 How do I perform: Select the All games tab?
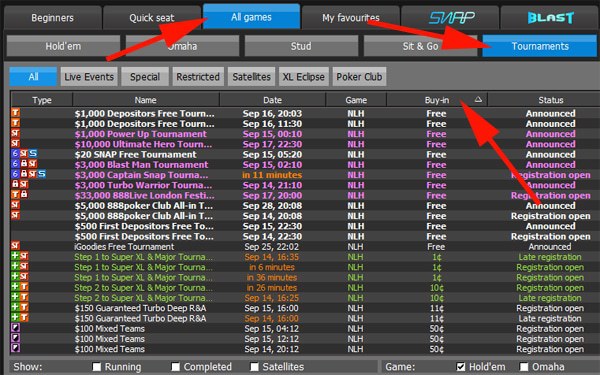[251, 17]
